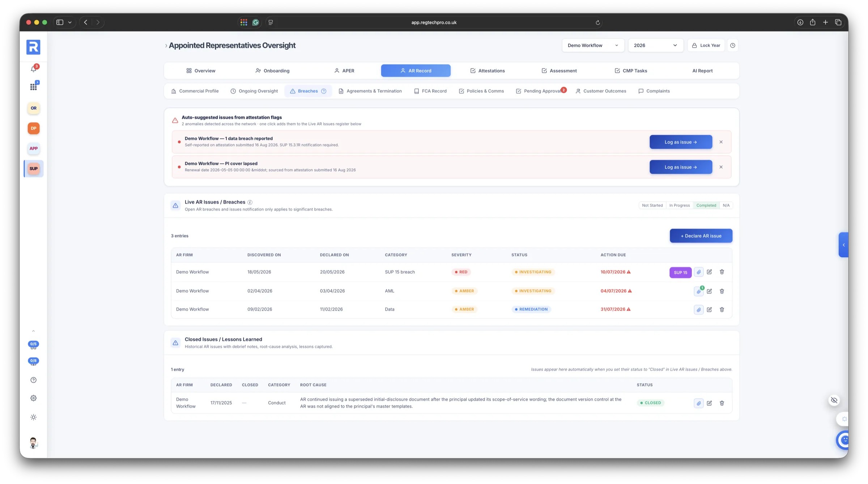
Task: Select the OR module in sidebar
Action: pyautogui.click(x=34, y=108)
